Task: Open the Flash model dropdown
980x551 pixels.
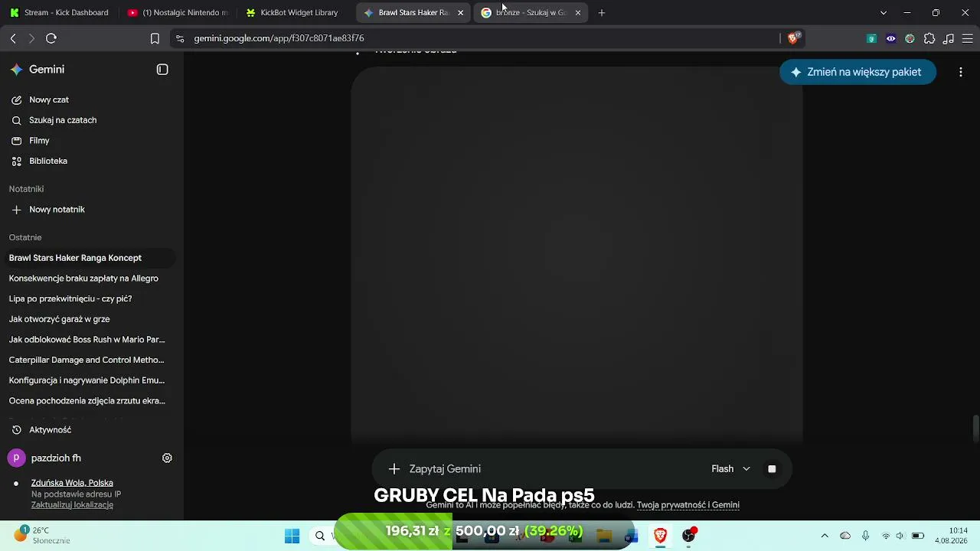Action: [x=730, y=469]
